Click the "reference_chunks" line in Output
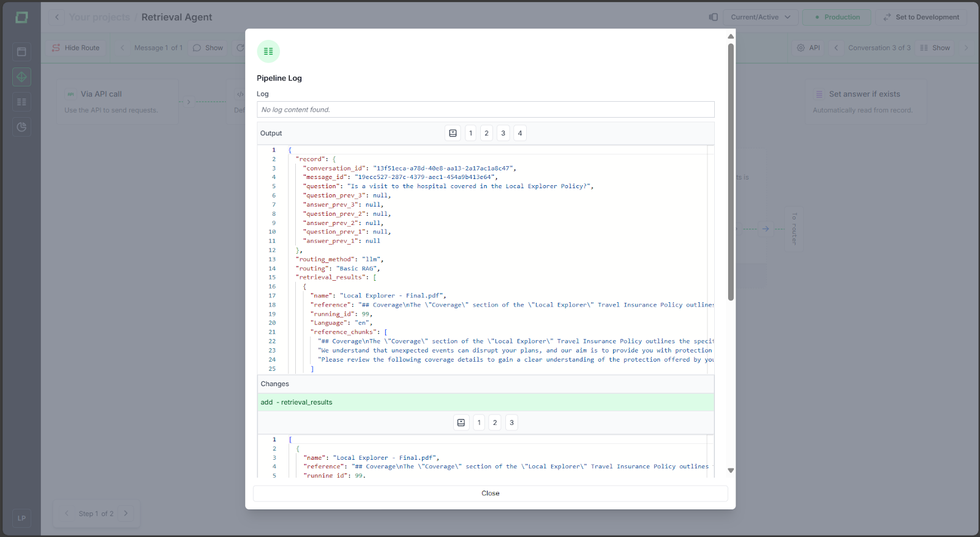This screenshot has width=980, height=537. (x=349, y=332)
